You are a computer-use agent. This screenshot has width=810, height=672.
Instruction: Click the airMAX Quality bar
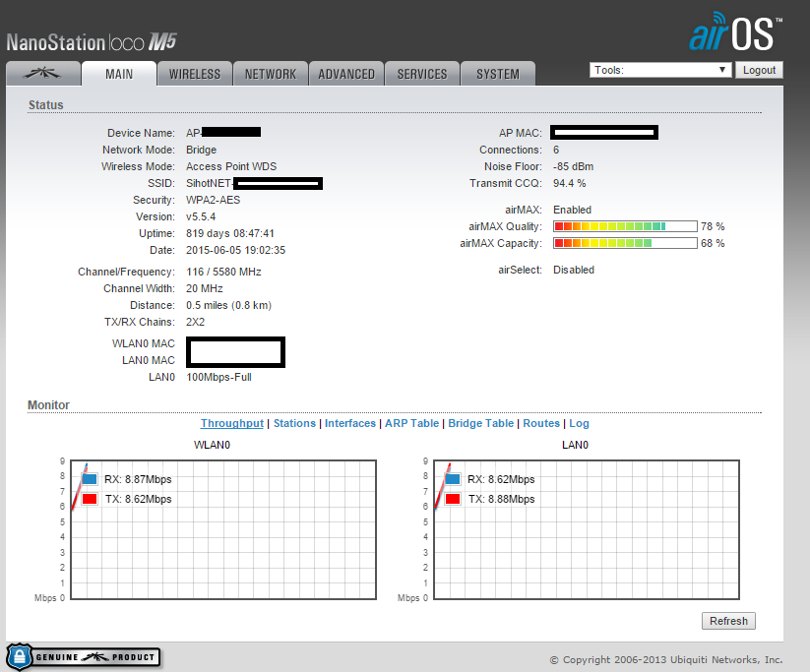tap(625, 226)
